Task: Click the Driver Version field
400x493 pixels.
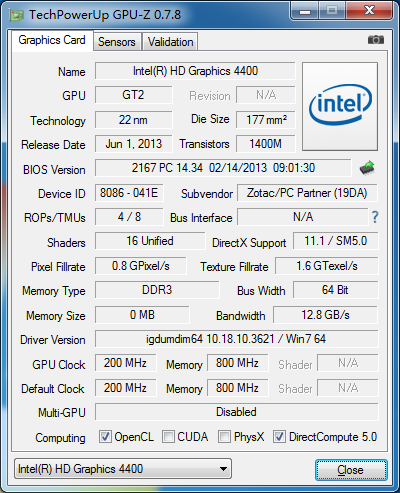Action: click(237, 339)
